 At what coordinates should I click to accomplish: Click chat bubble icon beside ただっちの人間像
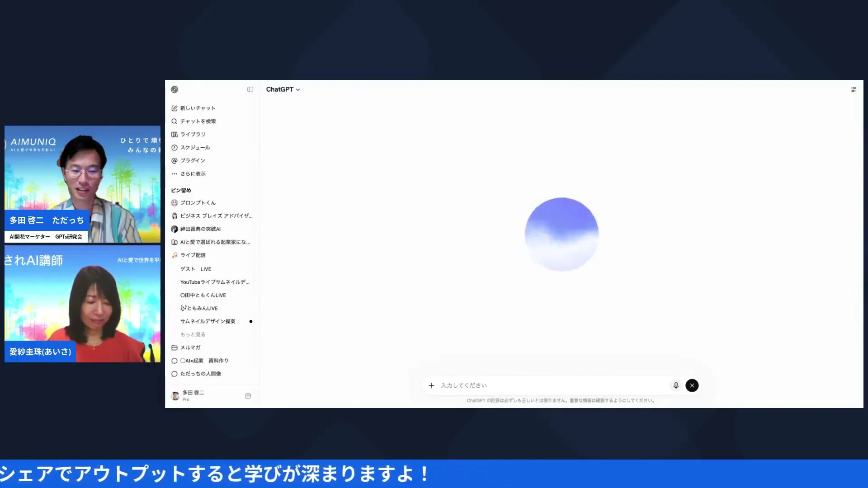click(x=175, y=374)
